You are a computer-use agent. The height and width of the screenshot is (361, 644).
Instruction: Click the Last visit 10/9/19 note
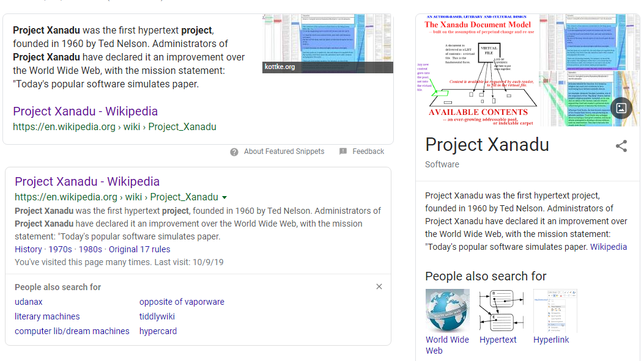[189, 262]
